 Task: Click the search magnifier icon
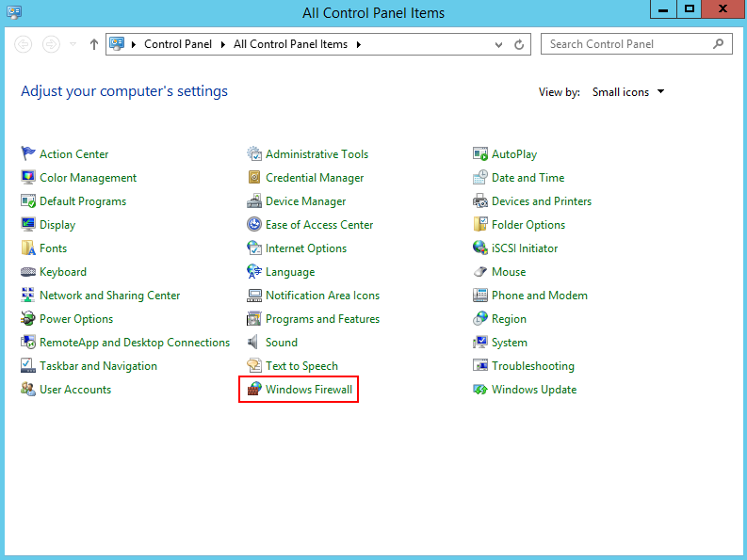718,44
